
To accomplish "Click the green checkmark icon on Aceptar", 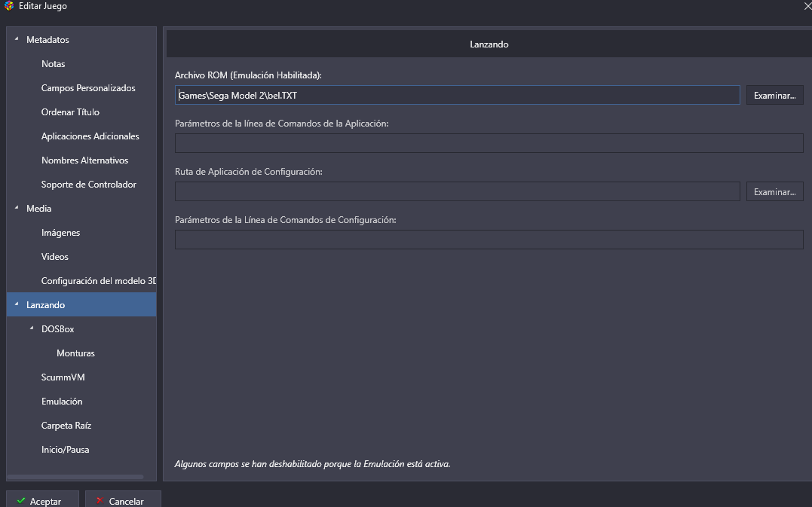I will (x=20, y=501).
